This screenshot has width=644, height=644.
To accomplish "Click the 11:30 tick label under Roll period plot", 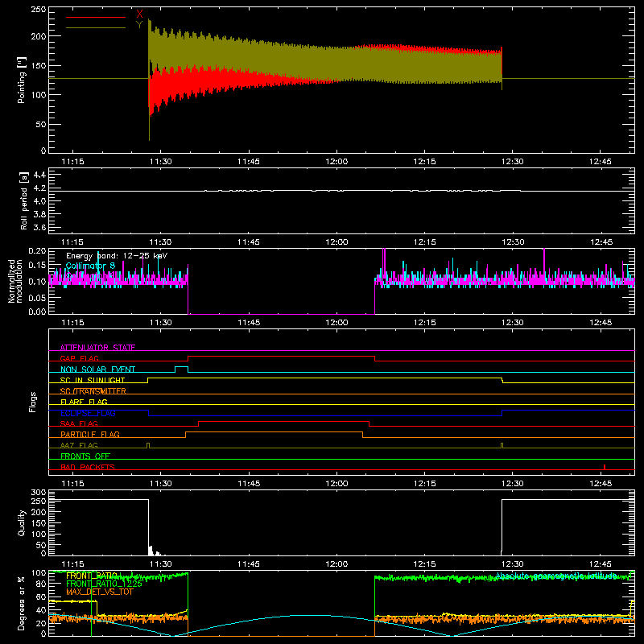I will (x=160, y=242).
